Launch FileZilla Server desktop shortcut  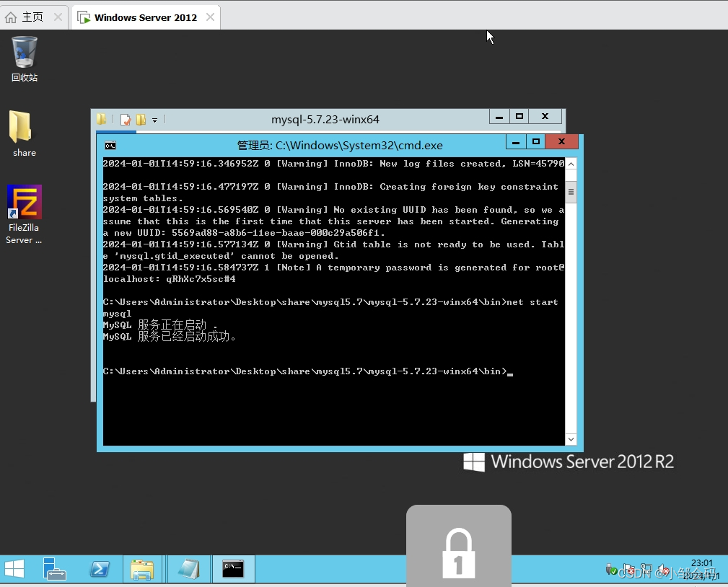tap(24, 214)
